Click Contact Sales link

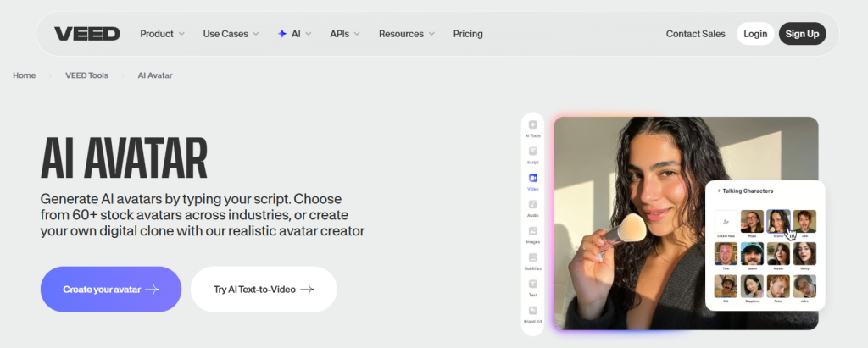coord(695,34)
